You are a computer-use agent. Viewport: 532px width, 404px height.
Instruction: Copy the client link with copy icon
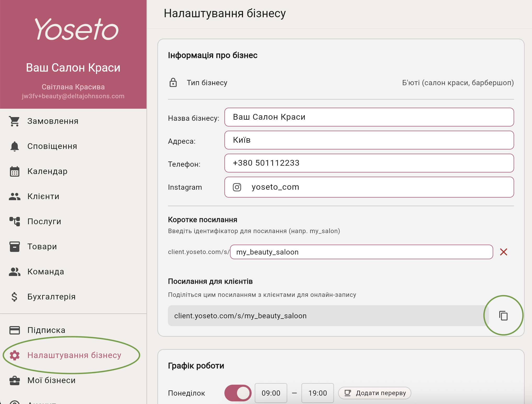click(x=503, y=316)
